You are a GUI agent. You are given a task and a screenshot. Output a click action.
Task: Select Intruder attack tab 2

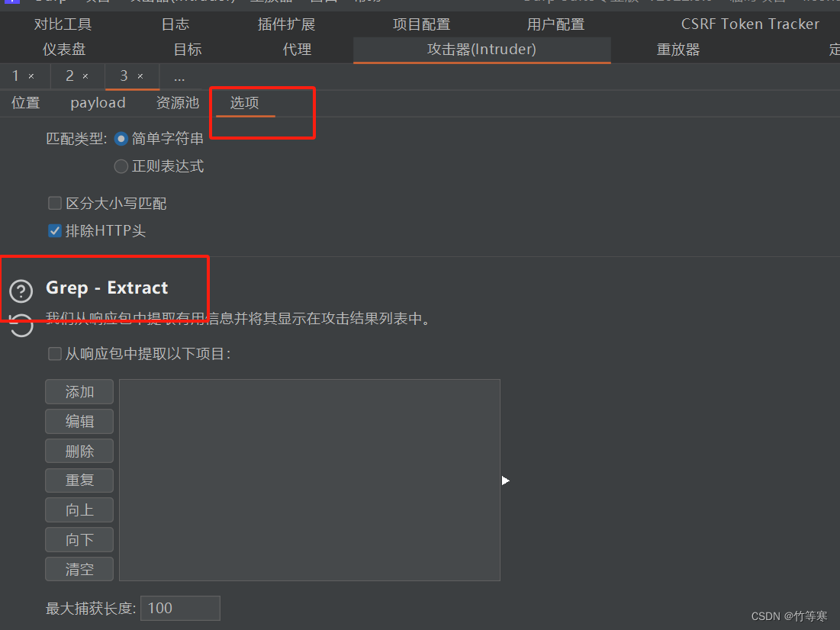[x=69, y=76]
